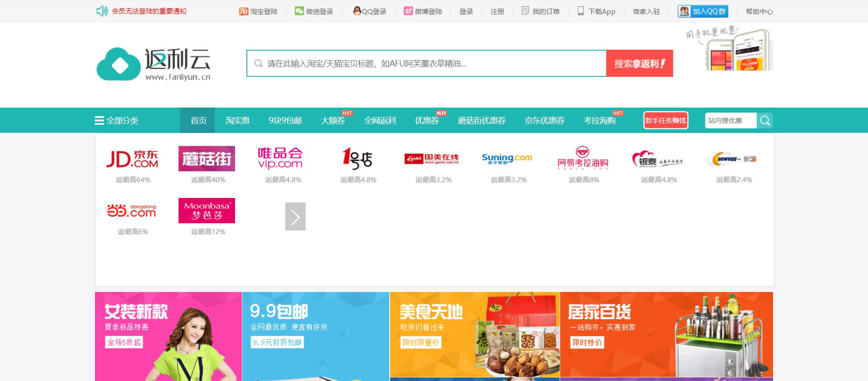Screen dimensions: 868x381
Task: Click the 返利云 cloud logo
Action: coord(154,64)
